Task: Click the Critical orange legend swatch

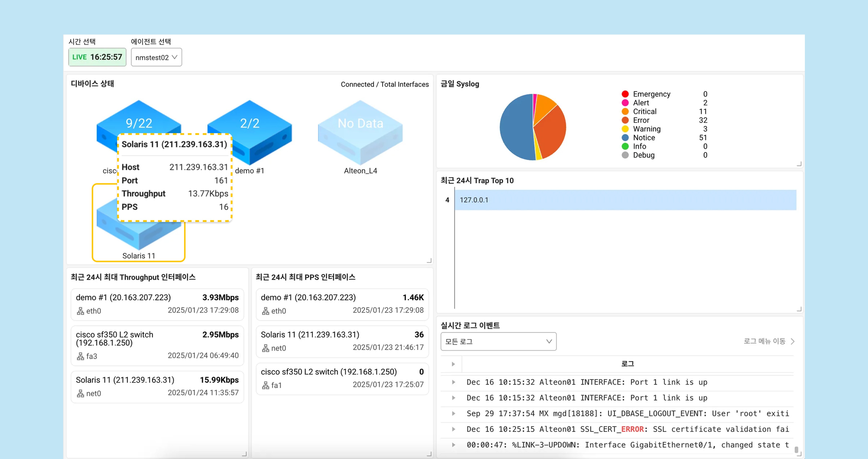Action: tap(625, 111)
